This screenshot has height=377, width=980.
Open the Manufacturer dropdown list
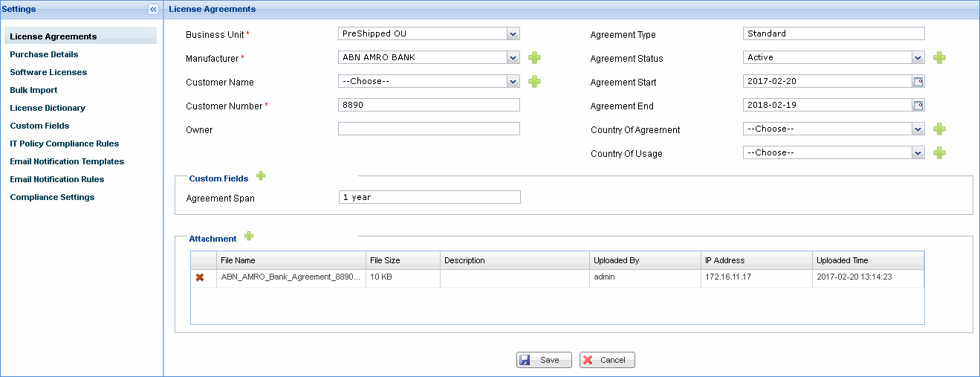click(513, 58)
